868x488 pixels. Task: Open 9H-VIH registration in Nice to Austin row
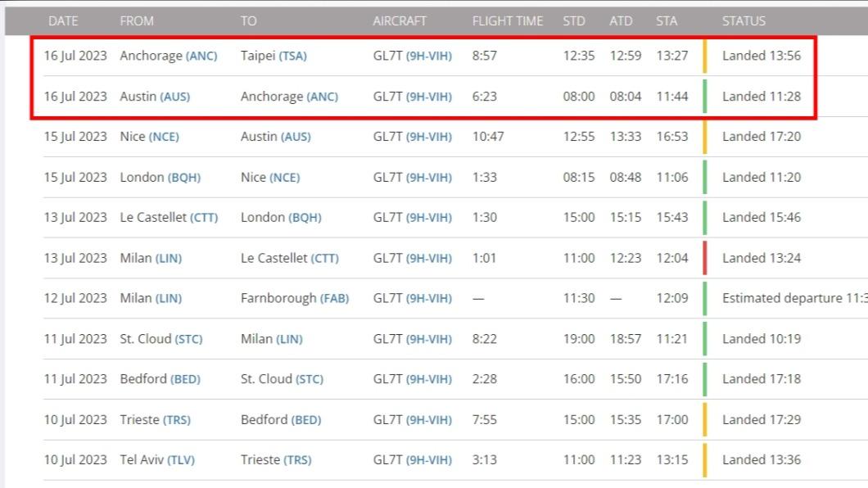tap(429, 137)
